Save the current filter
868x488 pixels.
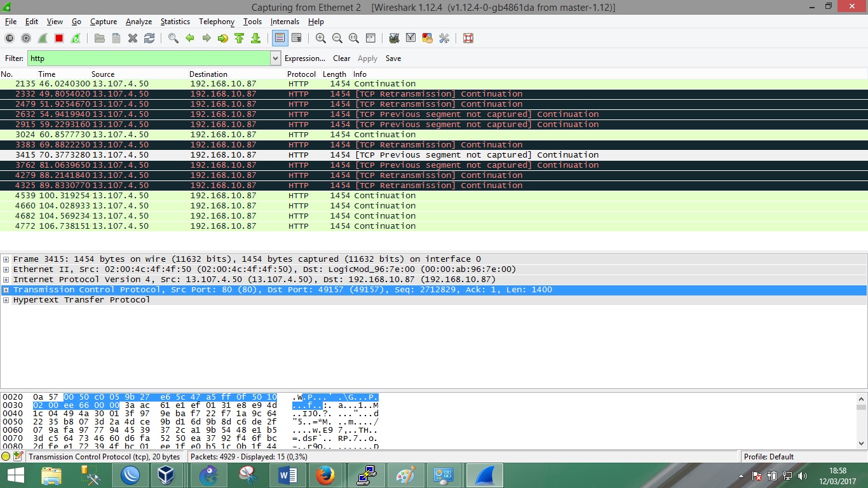393,58
